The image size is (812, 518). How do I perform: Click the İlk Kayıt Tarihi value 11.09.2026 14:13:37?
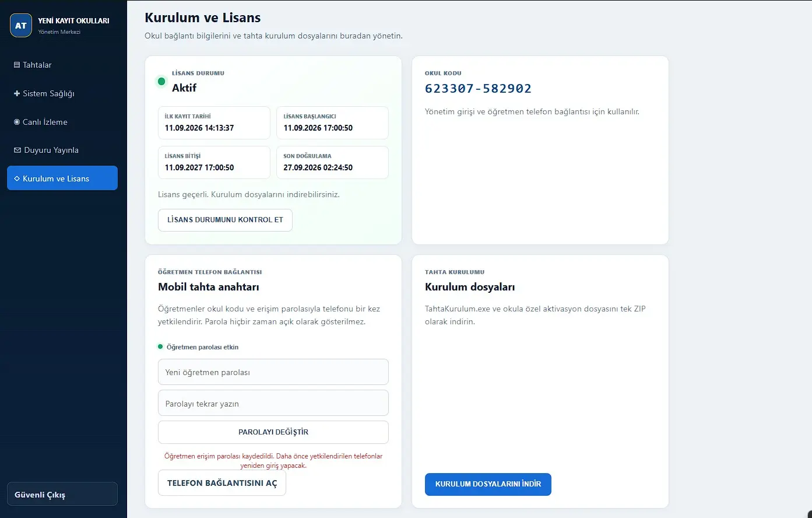pyautogui.click(x=199, y=128)
